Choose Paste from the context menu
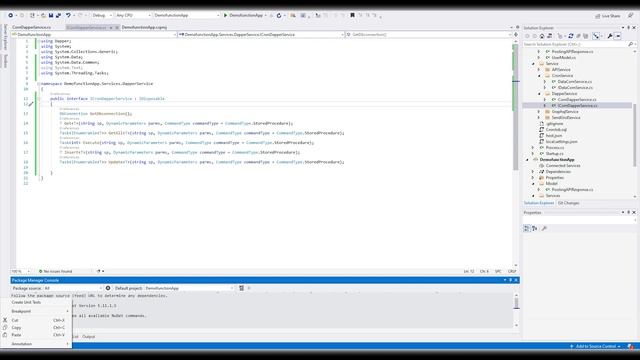This screenshot has height=360, width=640. tap(36, 335)
